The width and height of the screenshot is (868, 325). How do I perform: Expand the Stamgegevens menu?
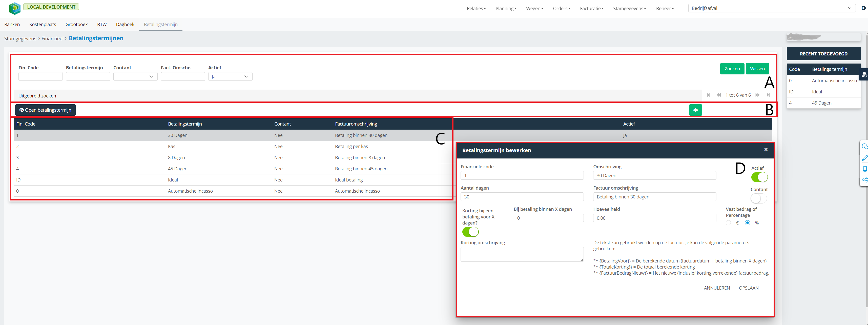[629, 8]
